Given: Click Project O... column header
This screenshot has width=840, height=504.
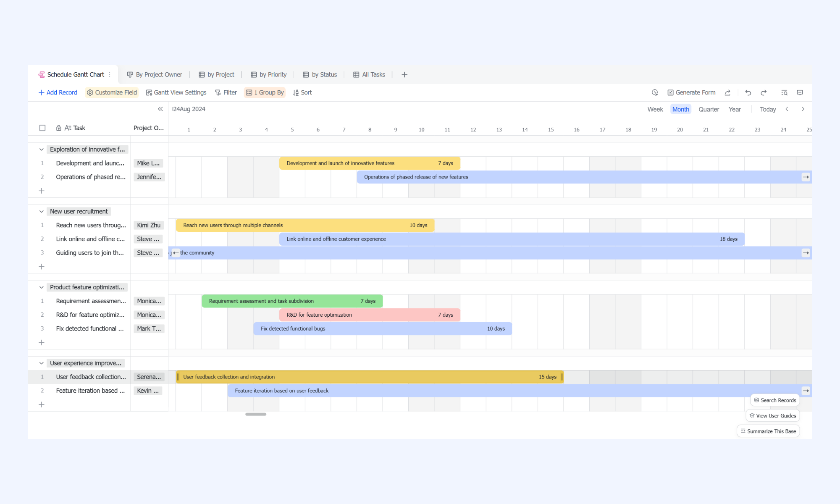Looking at the screenshot, I should pyautogui.click(x=149, y=128).
